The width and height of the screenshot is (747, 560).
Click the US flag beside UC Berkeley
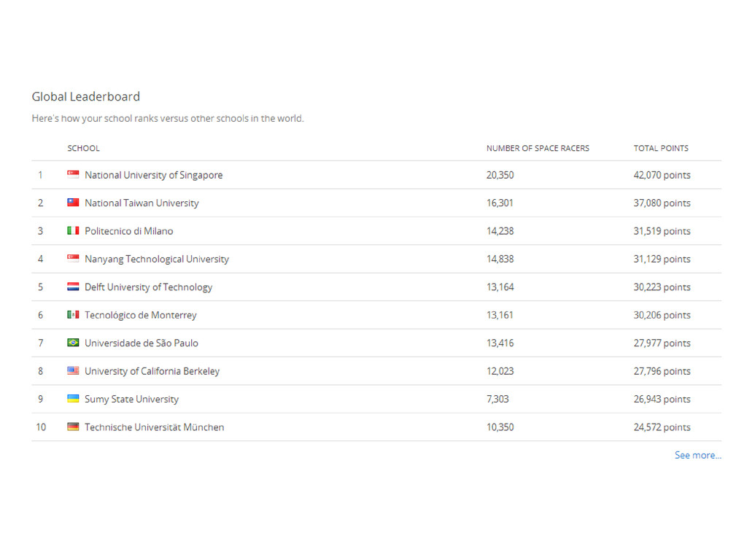[73, 370]
